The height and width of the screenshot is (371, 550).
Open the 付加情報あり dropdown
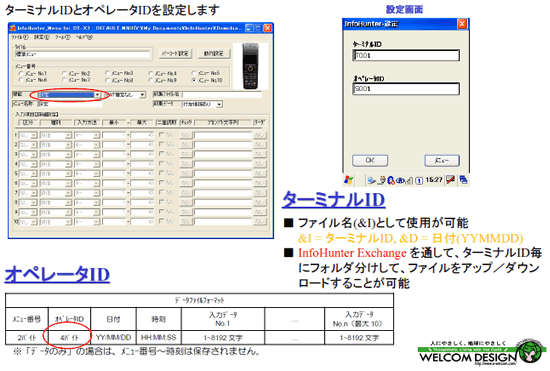[x=202, y=104]
